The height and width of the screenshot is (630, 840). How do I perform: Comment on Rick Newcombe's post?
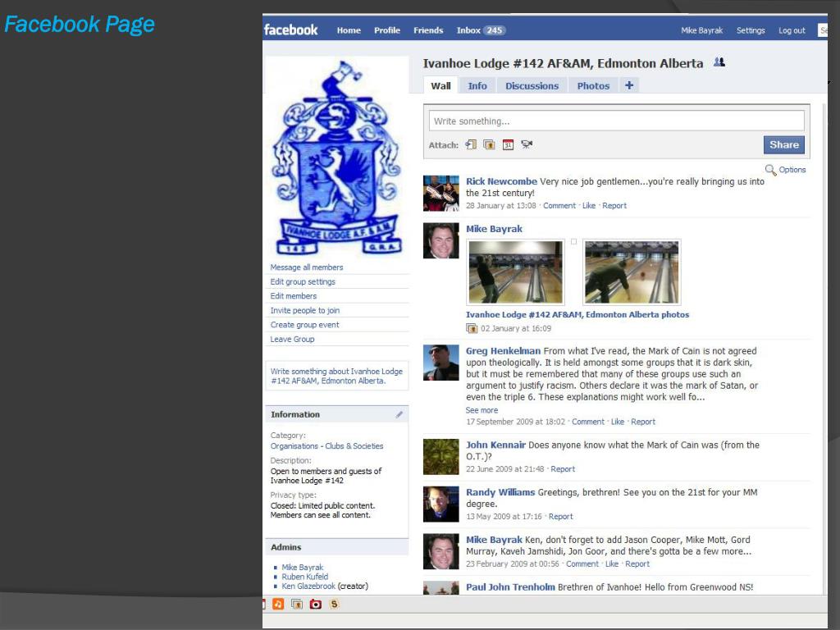[x=559, y=206]
